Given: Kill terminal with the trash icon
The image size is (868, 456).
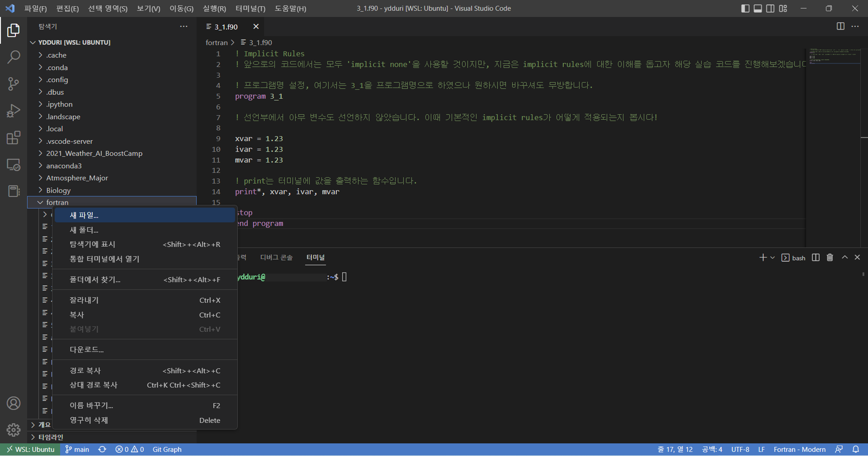Looking at the screenshot, I should [830, 258].
